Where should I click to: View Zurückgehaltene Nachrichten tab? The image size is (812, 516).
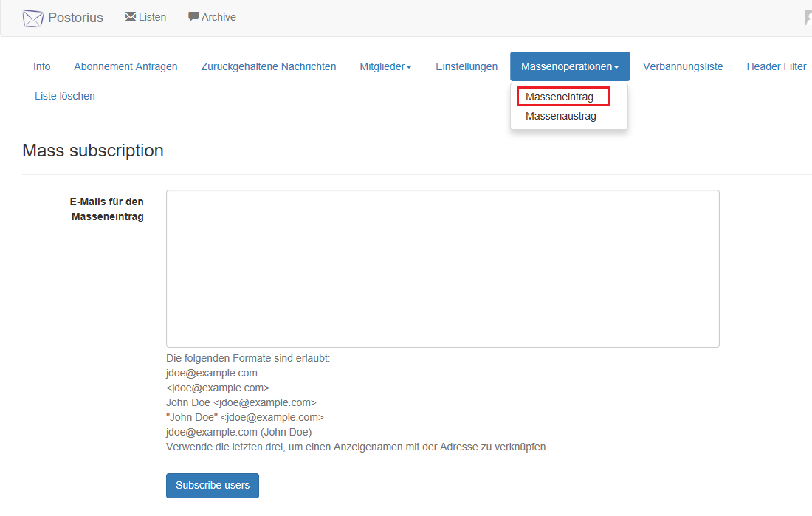point(269,66)
